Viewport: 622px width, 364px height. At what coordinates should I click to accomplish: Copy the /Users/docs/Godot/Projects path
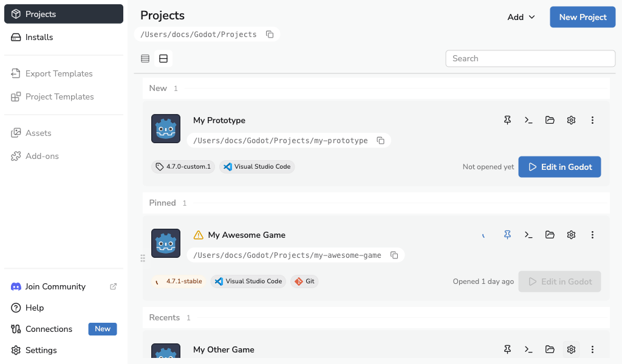point(270,35)
